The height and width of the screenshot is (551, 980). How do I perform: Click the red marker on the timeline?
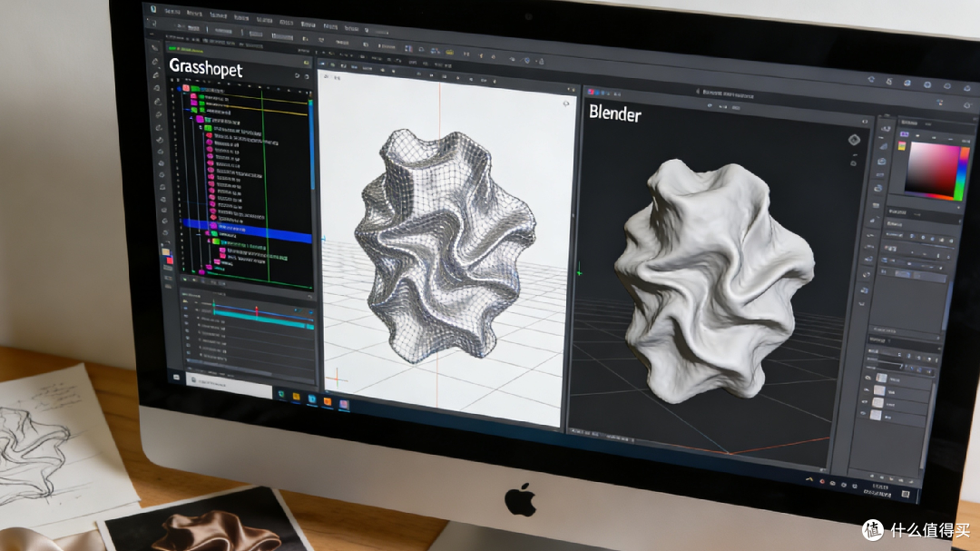(256, 310)
